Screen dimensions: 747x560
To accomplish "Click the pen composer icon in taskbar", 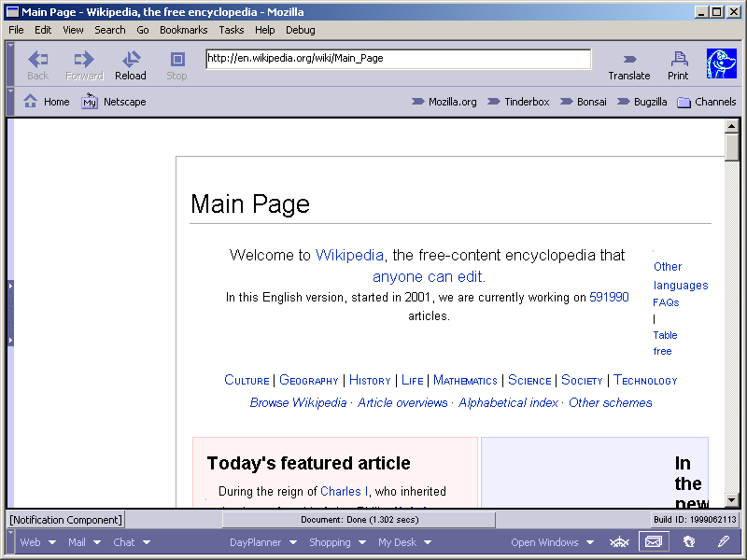I will (x=723, y=541).
